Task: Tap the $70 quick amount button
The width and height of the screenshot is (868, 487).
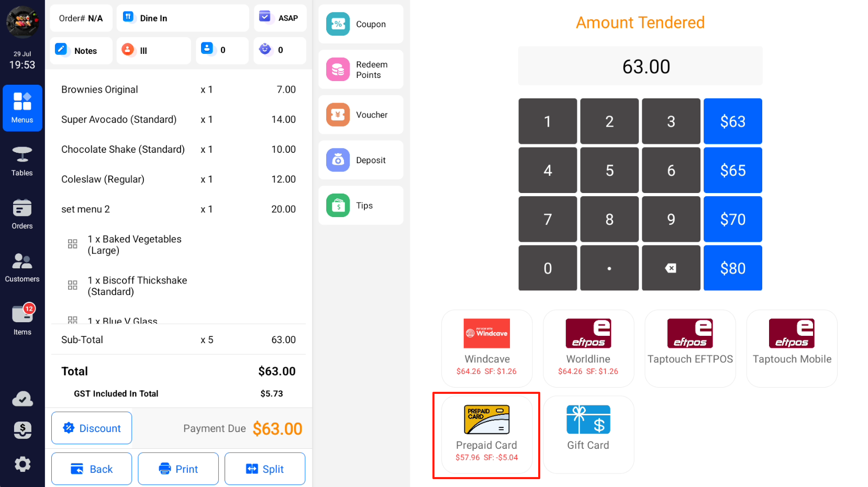Action: tap(733, 219)
